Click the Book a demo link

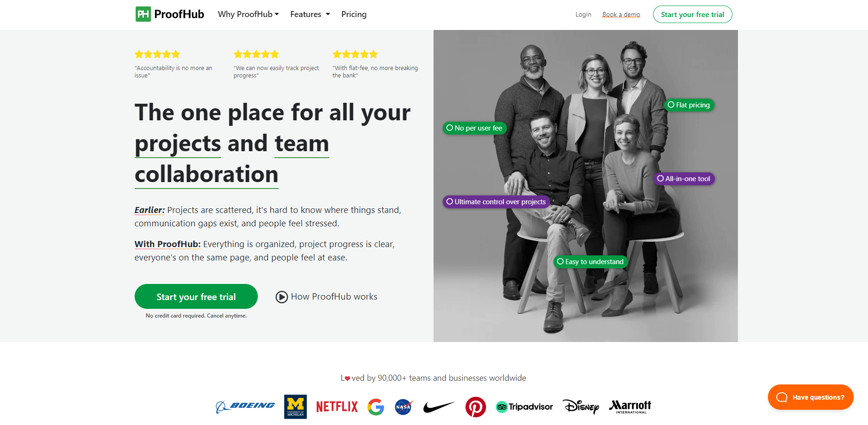(621, 15)
